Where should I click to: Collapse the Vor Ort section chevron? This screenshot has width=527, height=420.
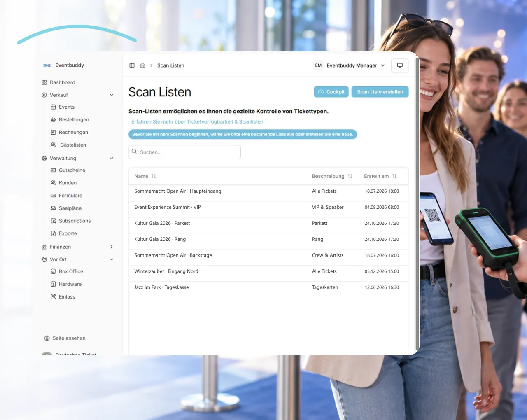(112, 259)
